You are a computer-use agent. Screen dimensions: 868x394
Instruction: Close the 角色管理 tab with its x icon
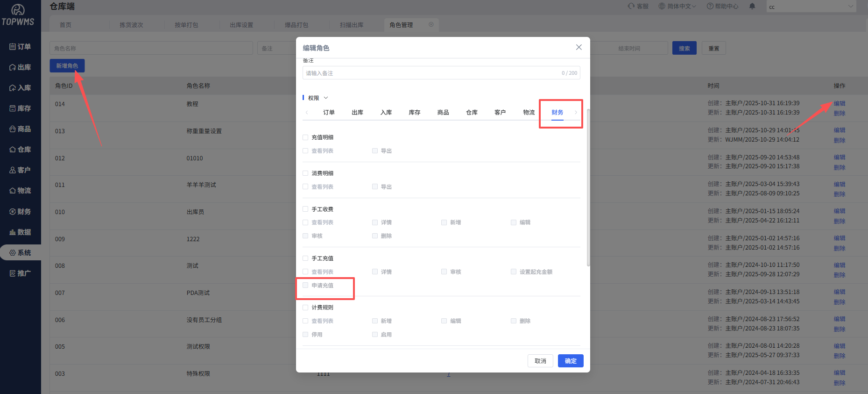431,24
